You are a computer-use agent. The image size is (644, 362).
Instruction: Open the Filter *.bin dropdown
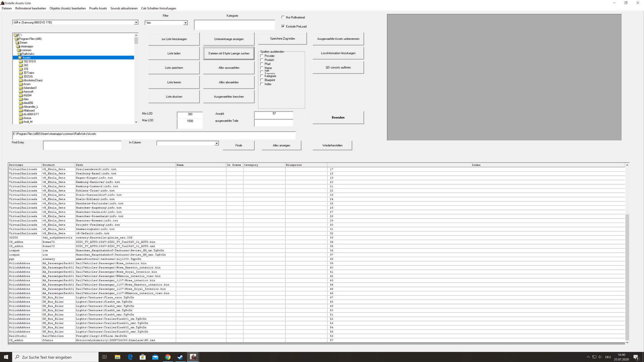[185, 23]
